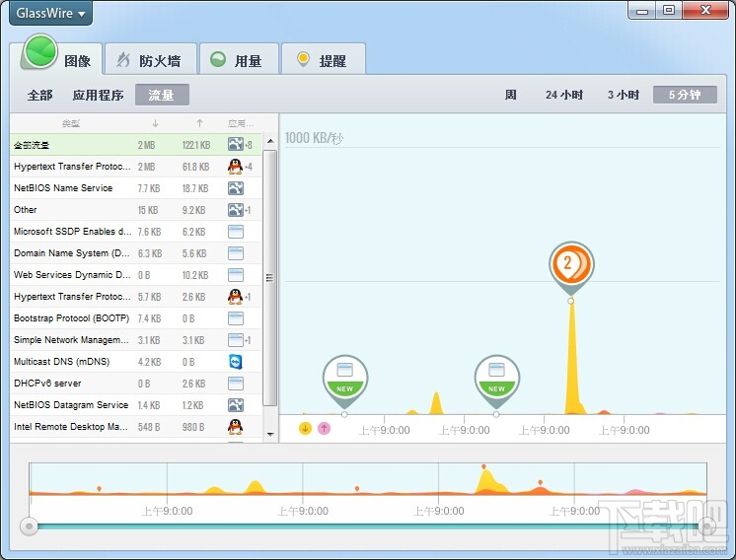Click TeamViewer icon in Multicast DNS row
This screenshot has width=736, height=560.
pos(236,362)
